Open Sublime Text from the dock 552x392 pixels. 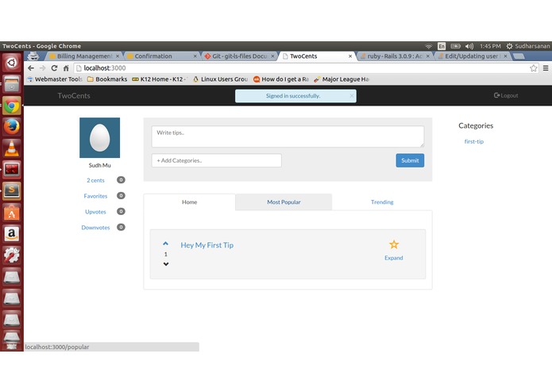[12, 191]
